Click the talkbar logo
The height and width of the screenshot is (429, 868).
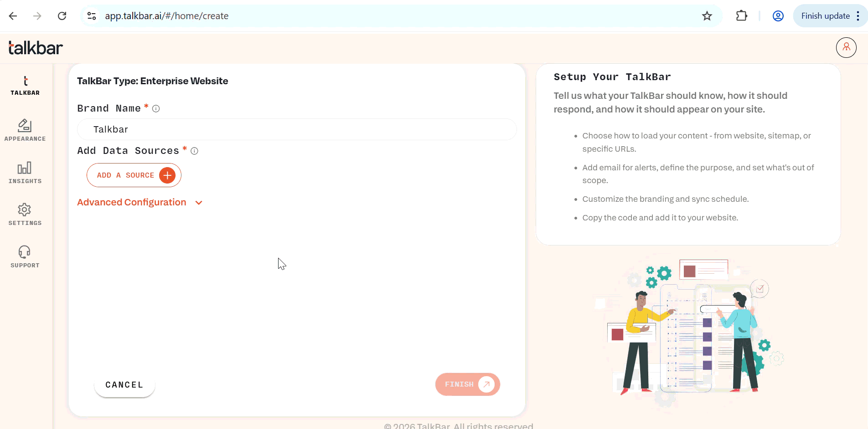pos(36,48)
